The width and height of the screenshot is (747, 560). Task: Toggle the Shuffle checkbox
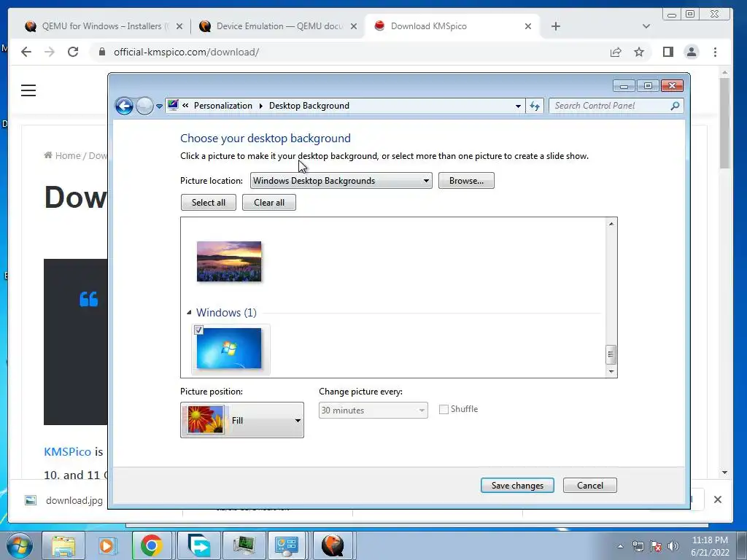(444, 409)
